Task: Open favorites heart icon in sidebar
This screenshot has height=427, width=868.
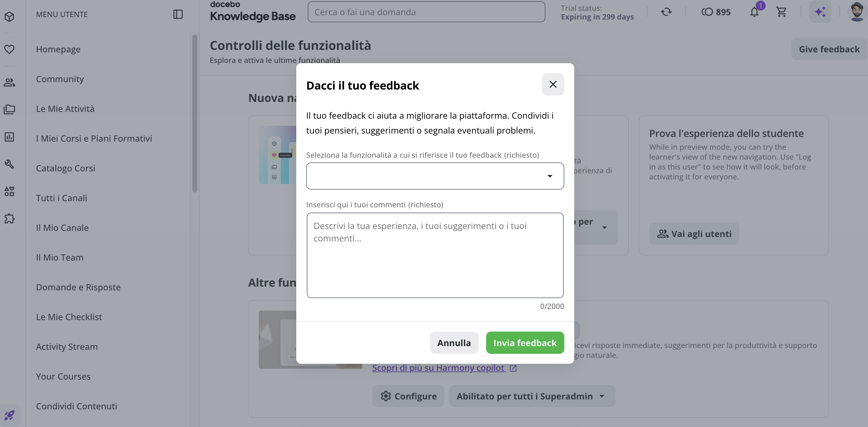Action: pyautogui.click(x=9, y=49)
